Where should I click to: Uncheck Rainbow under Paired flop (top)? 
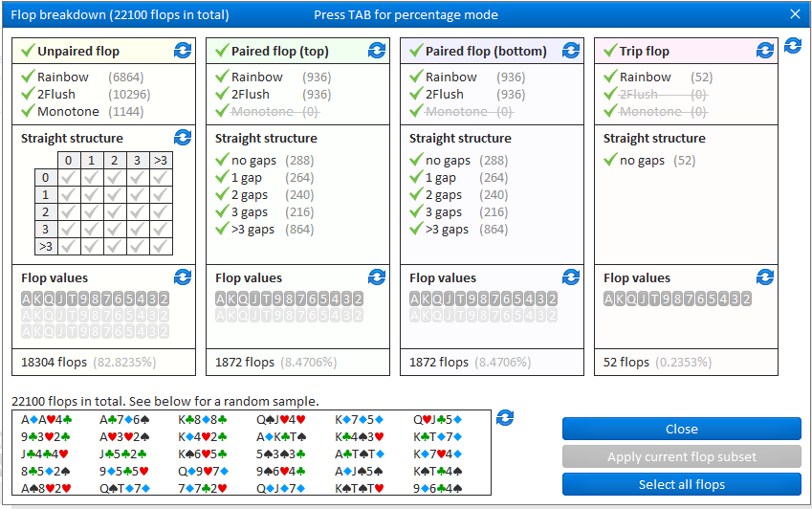click(x=222, y=77)
